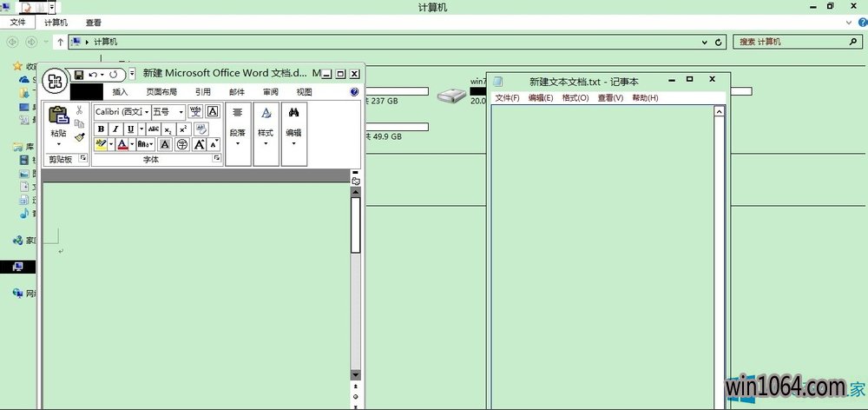The width and height of the screenshot is (868, 410).
Task: Open Notepad 帮助(H) menu
Action: coord(646,98)
